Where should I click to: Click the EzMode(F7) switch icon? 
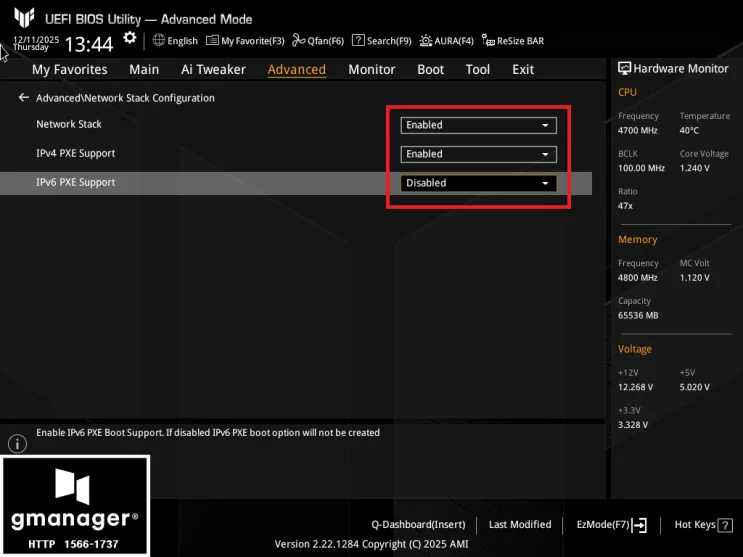pyautogui.click(x=639, y=525)
